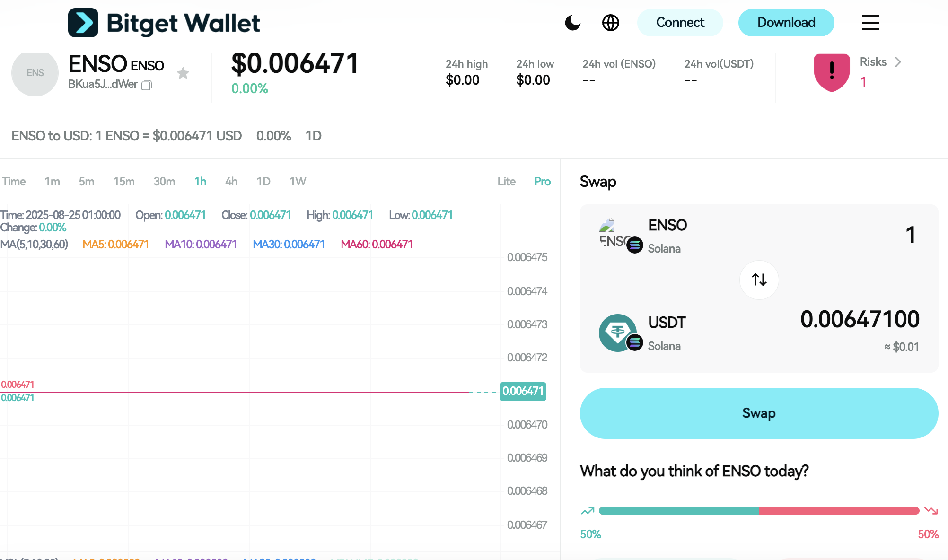Viewport: 948px width, 560px height.
Task: Select the 1W chart interval
Action: coord(298,182)
